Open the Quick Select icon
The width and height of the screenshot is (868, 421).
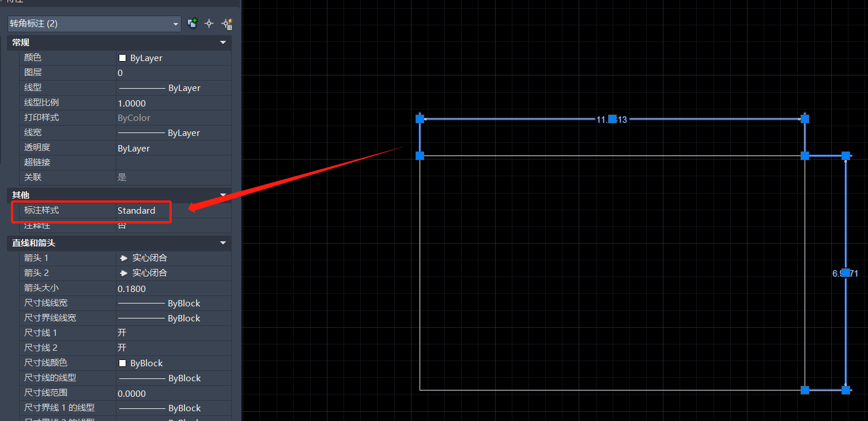point(227,24)
